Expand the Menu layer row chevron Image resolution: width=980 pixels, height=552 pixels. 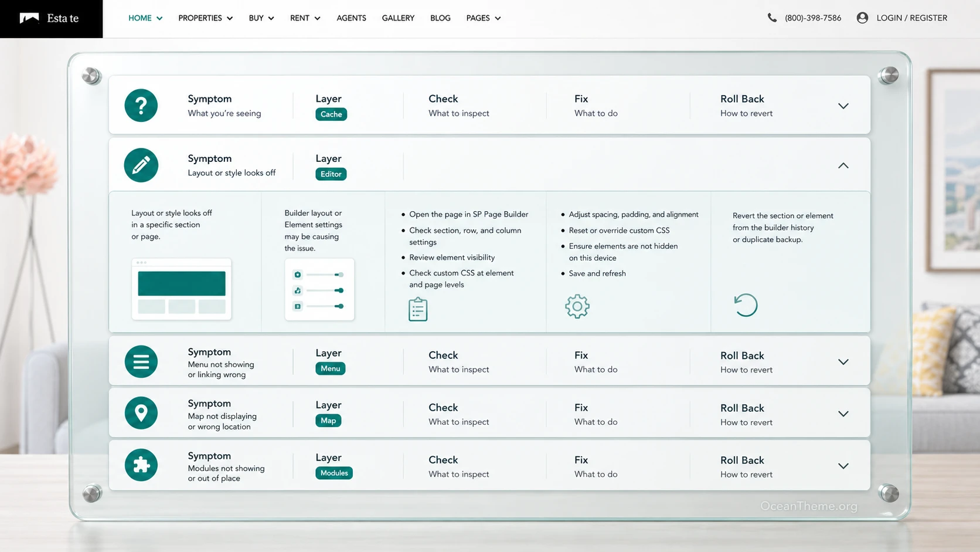(x=843, y=362)
